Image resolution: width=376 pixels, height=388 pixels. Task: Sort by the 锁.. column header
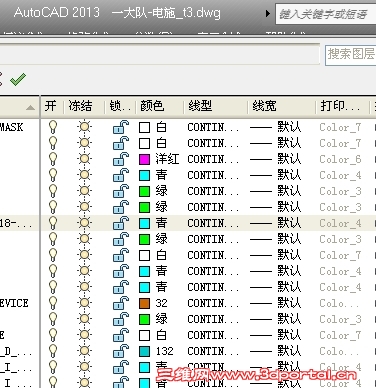coord(120,106)
